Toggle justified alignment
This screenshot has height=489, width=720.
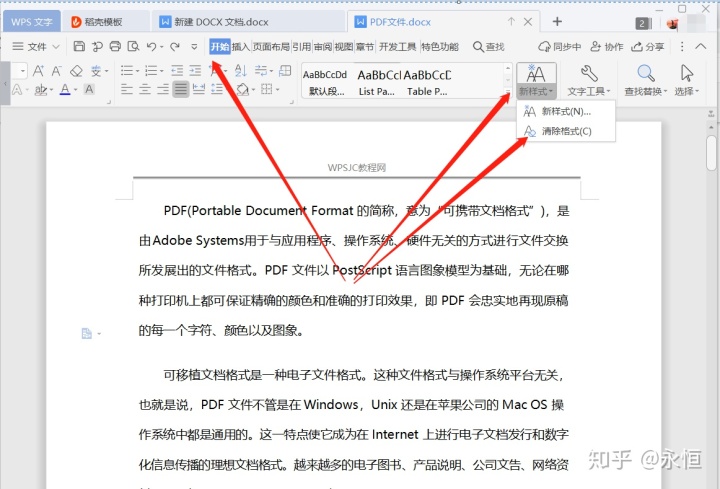click(x=180, y=89)
